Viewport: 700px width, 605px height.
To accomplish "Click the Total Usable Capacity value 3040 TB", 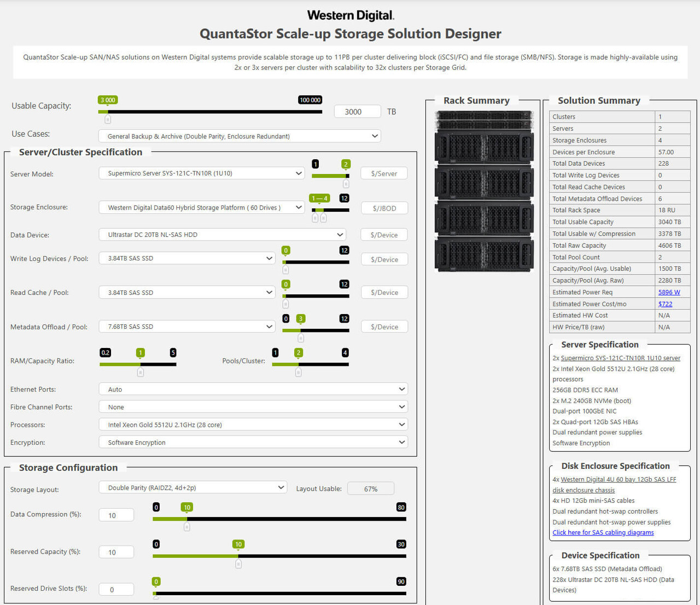I will click(670, 222).
